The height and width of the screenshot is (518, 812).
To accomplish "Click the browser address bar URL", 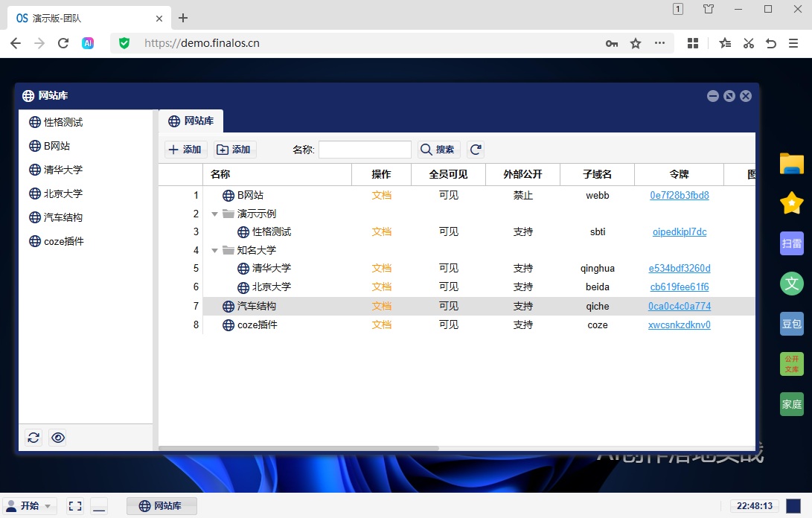I will (202, 43).
